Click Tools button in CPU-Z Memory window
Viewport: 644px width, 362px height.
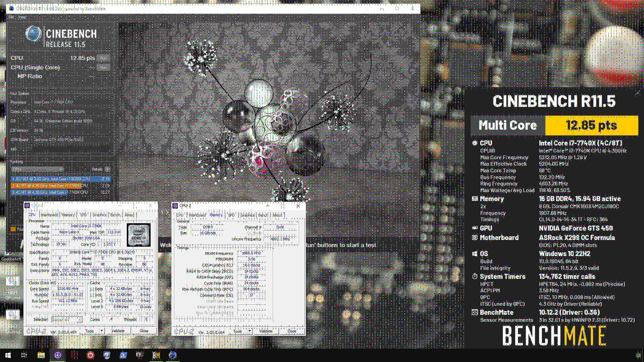(237, 331)
